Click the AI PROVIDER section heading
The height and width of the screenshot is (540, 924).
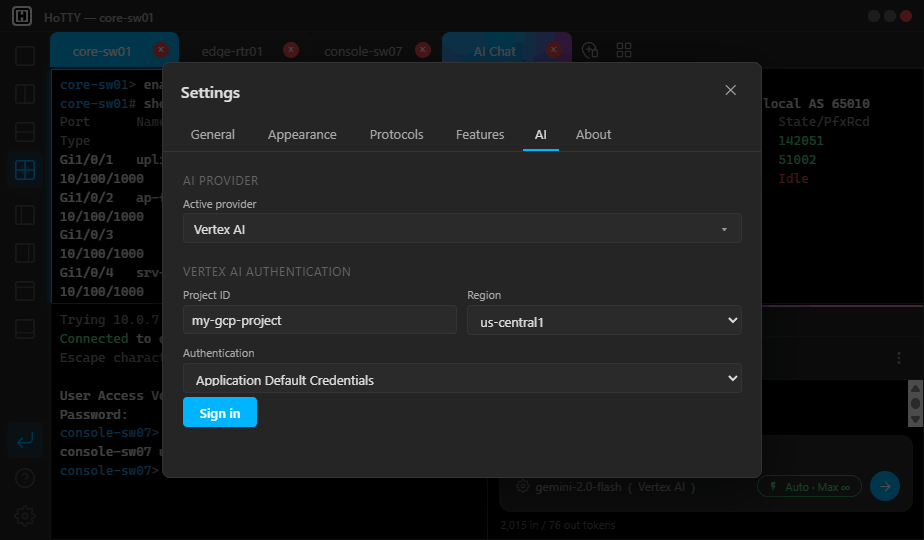coord(220,180)
